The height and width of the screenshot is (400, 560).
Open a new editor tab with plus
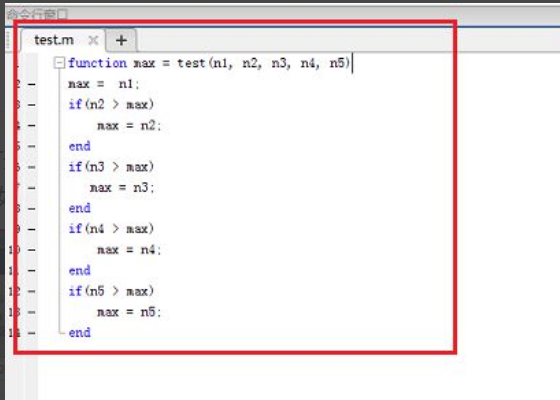(x=121, y=40)
